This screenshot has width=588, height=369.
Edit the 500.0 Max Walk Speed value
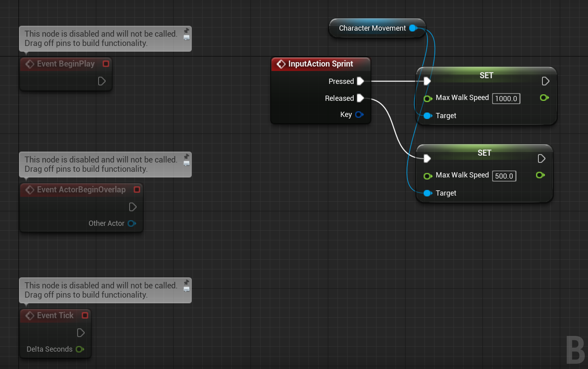pyautogui.click(x=504, y=176)
